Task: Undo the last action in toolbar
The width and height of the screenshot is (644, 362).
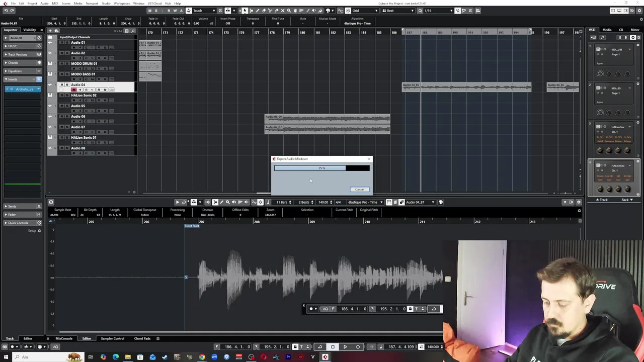Action: pyautogui.click(x=6, y=11)
